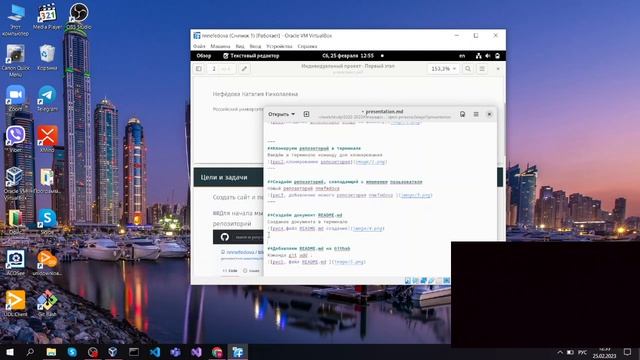The height and width of the screenshot is (360, 640).
Task: Click the Цели и задачи slide heading
Action: tap(224, 177)
